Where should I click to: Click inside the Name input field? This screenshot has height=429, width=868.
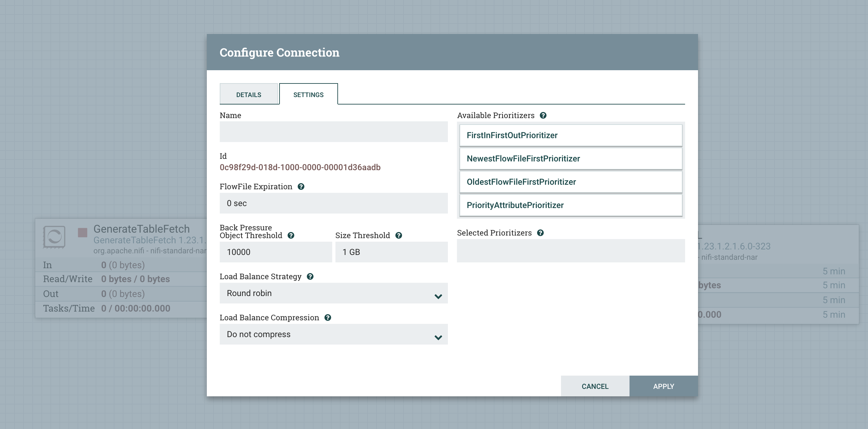pyautogui.click(x=333, y=132)
